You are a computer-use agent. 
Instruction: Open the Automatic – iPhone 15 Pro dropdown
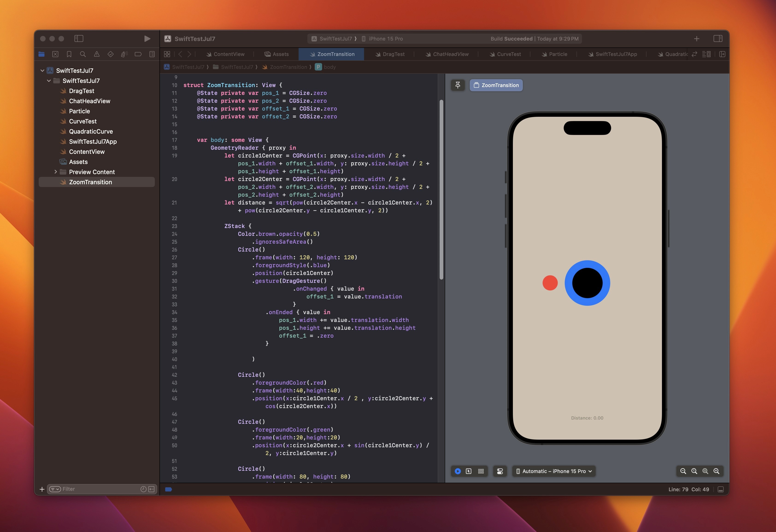(x=554, y=471)
